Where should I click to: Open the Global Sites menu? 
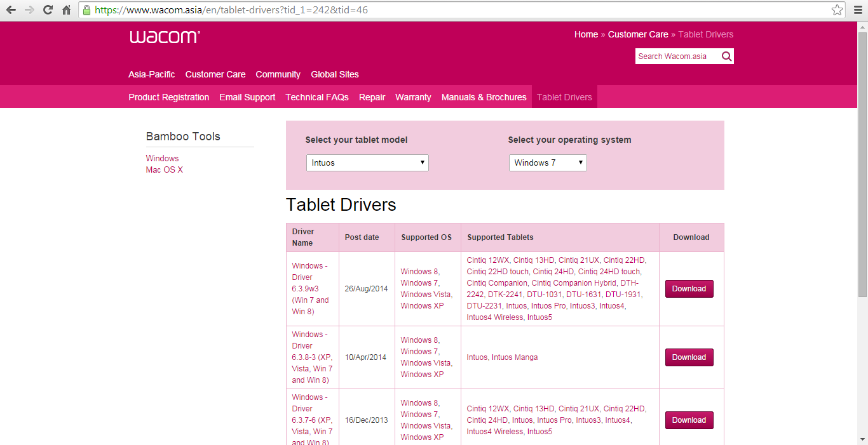(x=335, y=74)
